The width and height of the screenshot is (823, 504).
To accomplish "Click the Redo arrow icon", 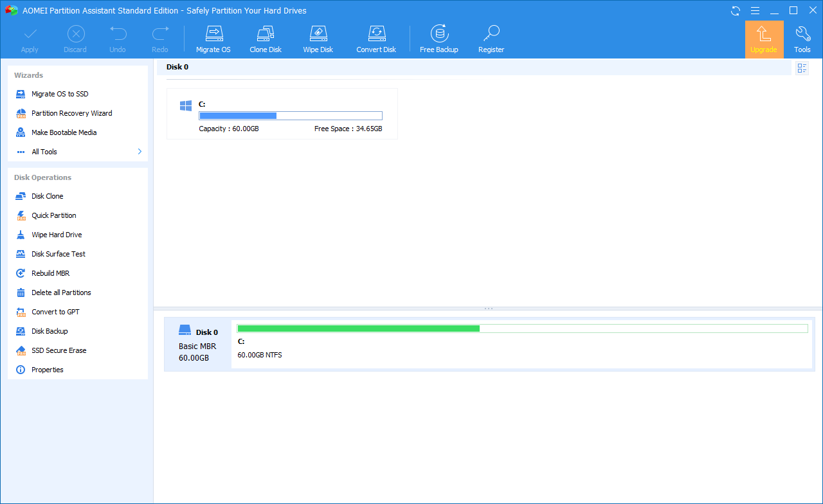I will pos(160,33).
